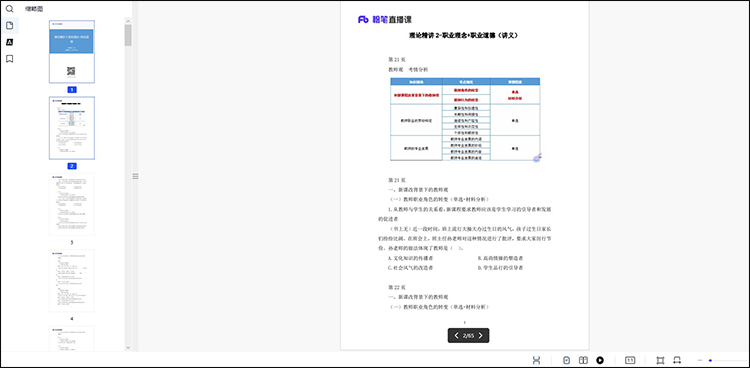Click the thumbnail panel scroll-up arrow
Image resolution: width=750 pixels, height=368 pixels.
pyautogui.click(x=128, y=21)
